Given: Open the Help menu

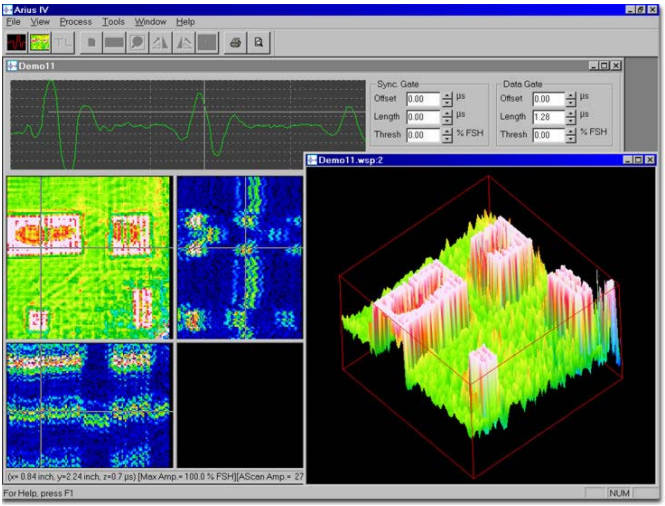Looking at the screenshot, I should pos(185,22).
